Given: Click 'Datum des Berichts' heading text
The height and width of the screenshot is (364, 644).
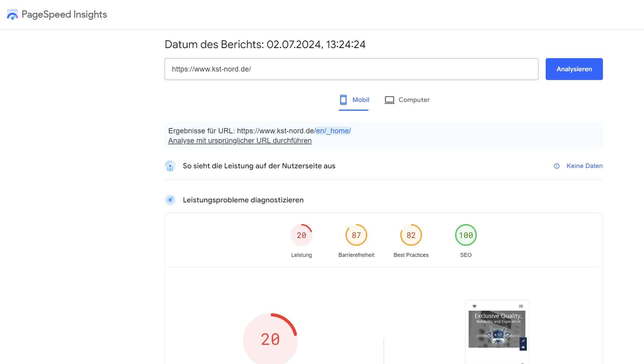Looking at the screenshot, I should click(265, 44).
